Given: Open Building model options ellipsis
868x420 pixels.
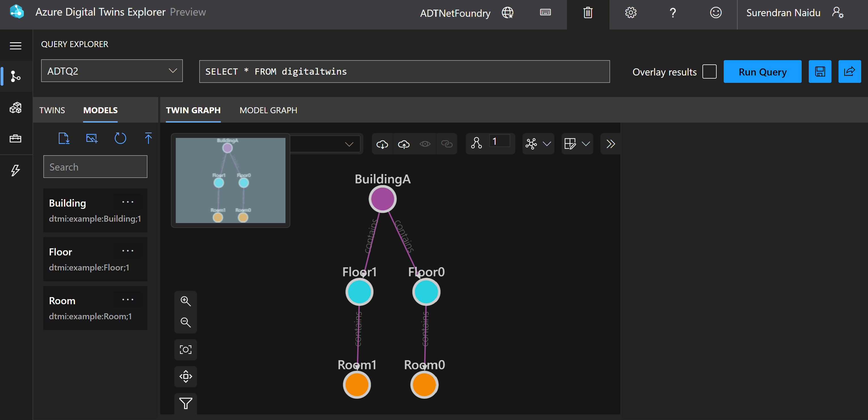Looking at the screenshot, I should pos(128,202).
